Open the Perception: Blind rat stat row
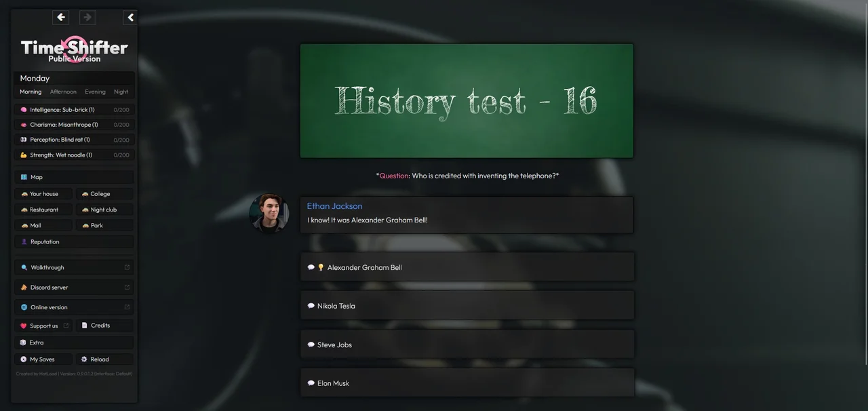 pos(74,140)
